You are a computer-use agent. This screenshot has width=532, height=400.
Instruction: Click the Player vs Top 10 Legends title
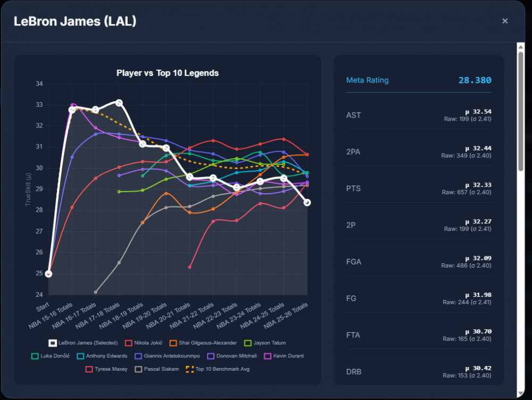pos(168,73)
